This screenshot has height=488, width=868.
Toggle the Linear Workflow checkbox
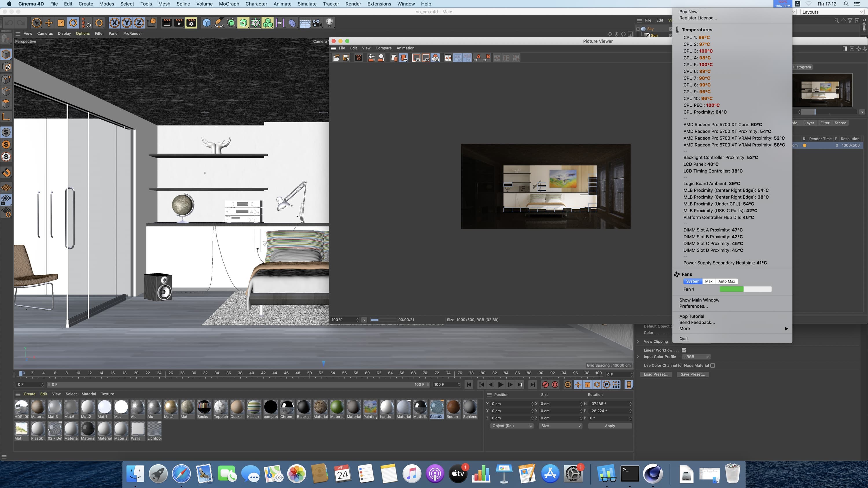pos(684,350)
